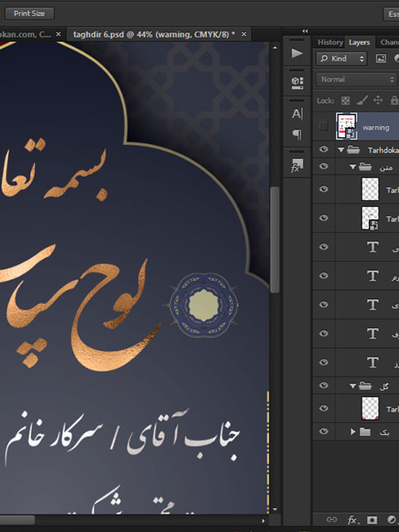
Task: Hide the متن group with its eye
Action: click(323, 166)
